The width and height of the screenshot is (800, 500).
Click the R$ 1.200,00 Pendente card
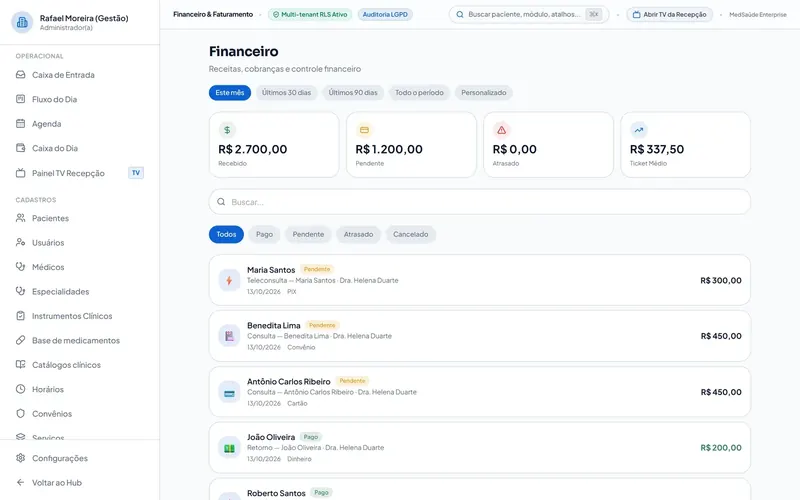point(411,145)
